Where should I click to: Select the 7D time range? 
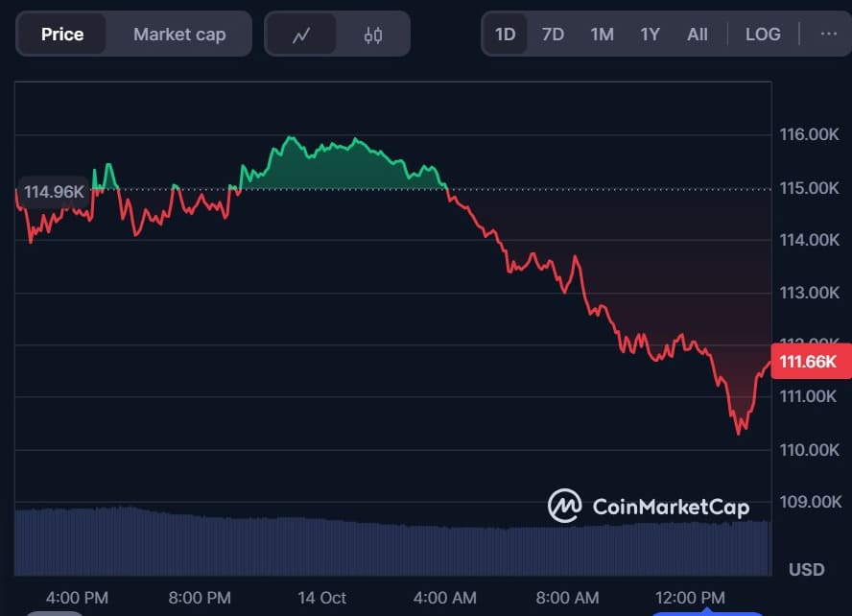click(553, 35)
